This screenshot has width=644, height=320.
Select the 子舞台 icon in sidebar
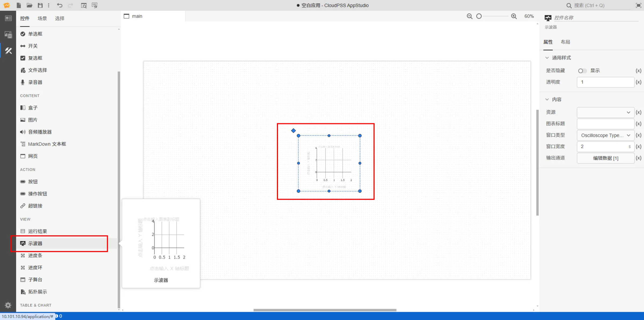click(23, 280)
